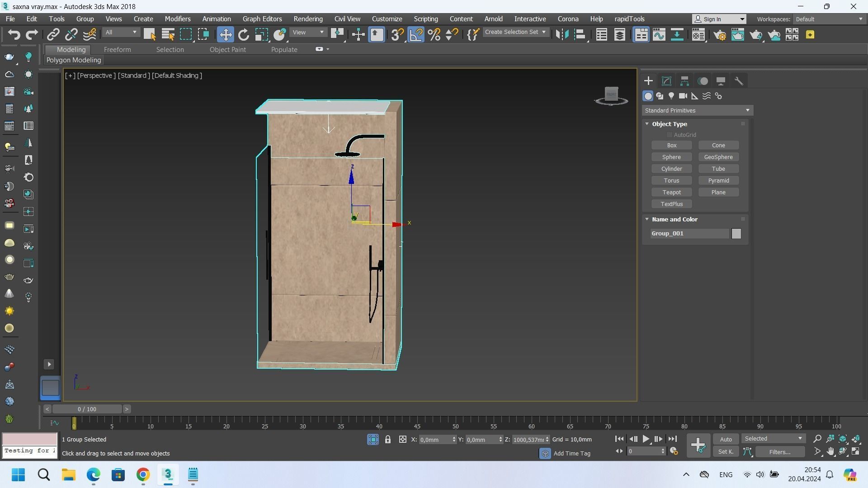
Task: Click the Undo arrow in the main toolbar
Action: tap(14, 35)
